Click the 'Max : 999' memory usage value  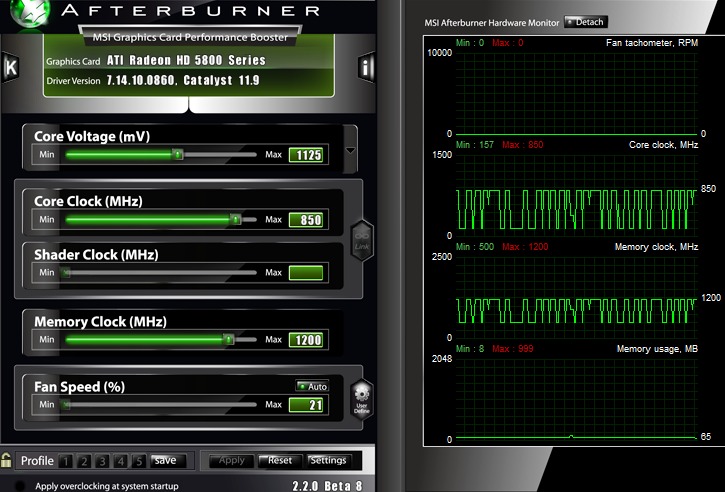(512, 349)
